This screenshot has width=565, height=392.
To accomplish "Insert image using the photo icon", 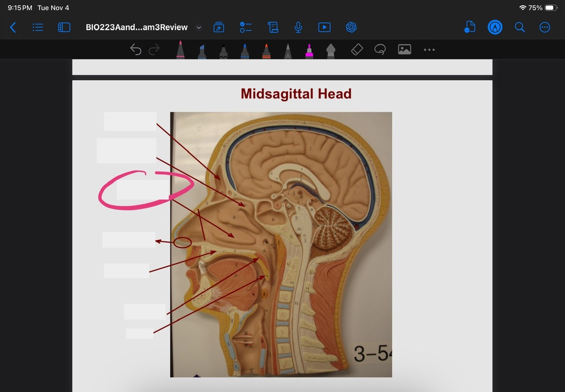I will [405, 50].
